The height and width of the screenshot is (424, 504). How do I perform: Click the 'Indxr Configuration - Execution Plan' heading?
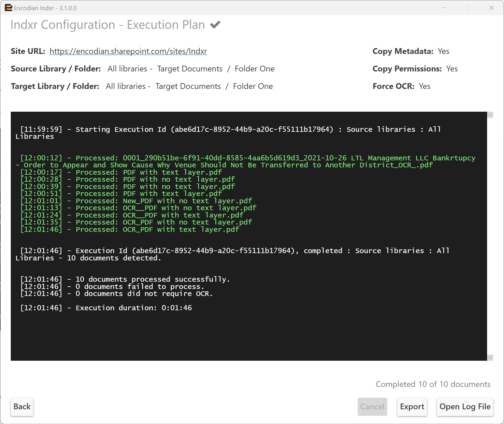coord(108,25)
